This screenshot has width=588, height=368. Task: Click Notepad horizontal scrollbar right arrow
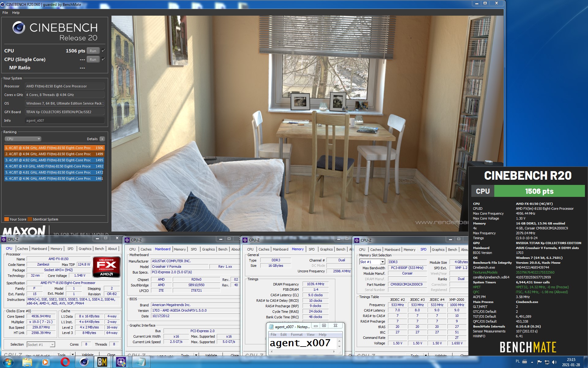pyautogui.click(x=334, y=351)
